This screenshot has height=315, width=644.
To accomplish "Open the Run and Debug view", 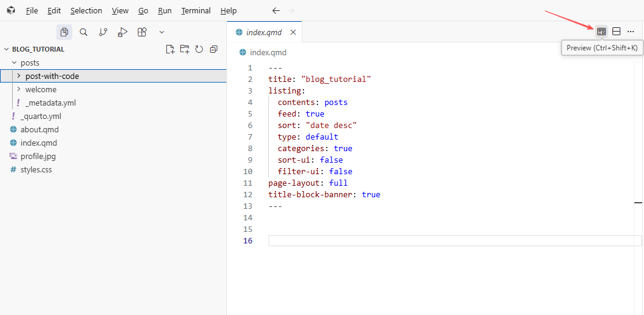I will tap(123, 32).
